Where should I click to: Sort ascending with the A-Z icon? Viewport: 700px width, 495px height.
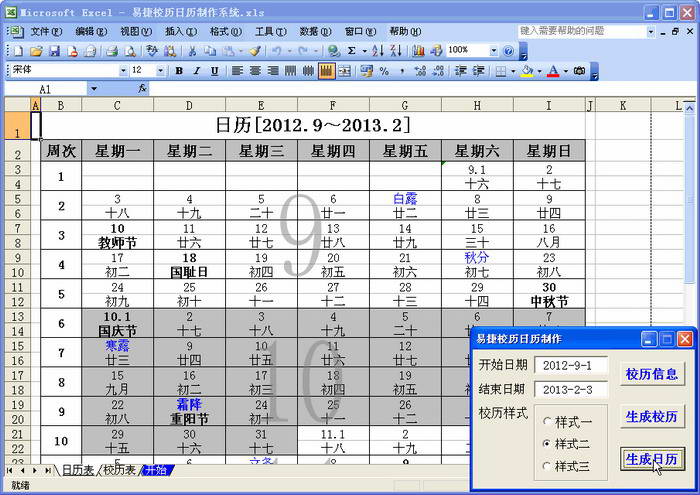(378, 51)
